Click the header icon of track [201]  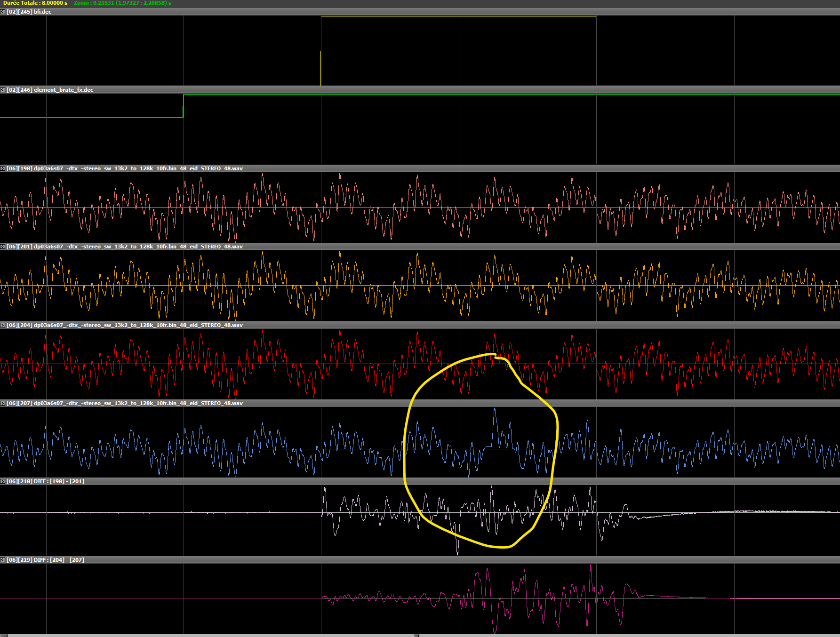click(x=3, y=247)
